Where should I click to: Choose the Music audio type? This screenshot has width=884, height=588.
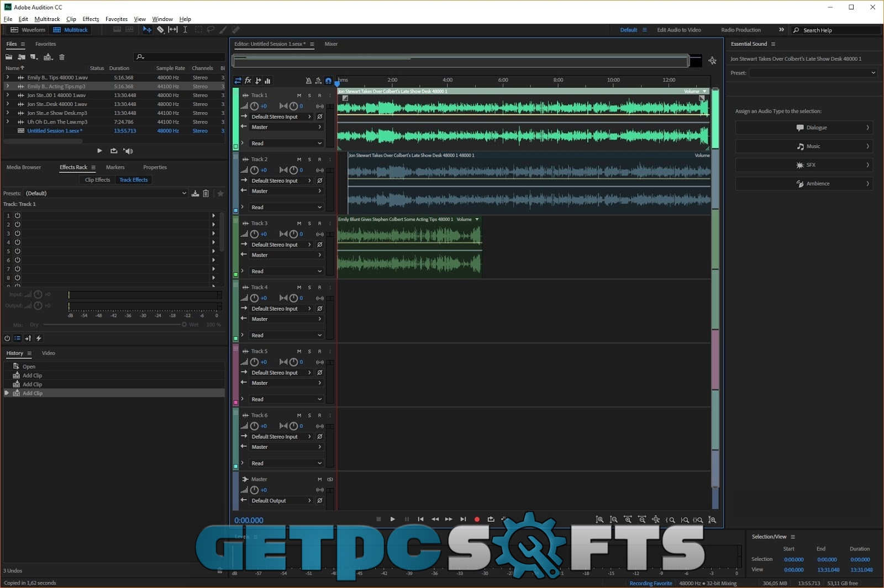(x=804, y=146)
